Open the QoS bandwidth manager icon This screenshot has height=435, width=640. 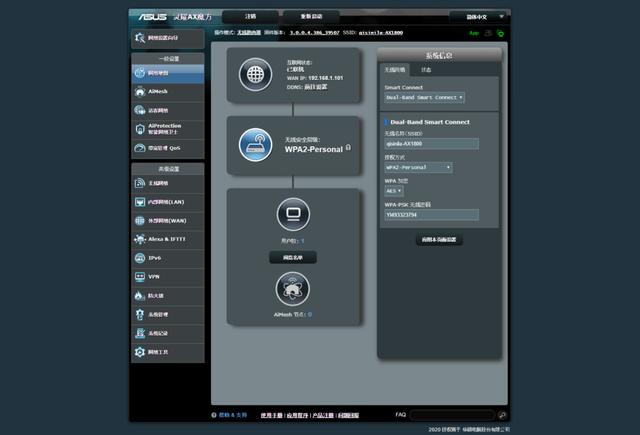click(140, 148)
